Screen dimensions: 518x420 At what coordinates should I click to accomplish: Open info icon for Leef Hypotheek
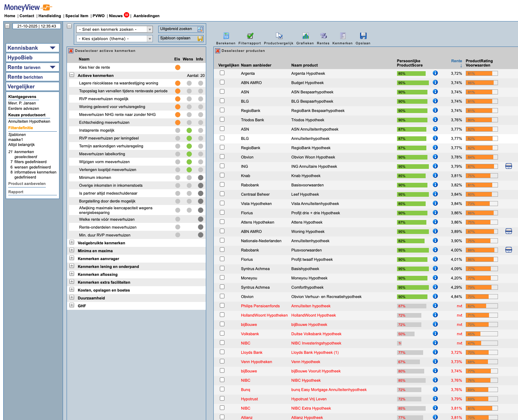435,194
